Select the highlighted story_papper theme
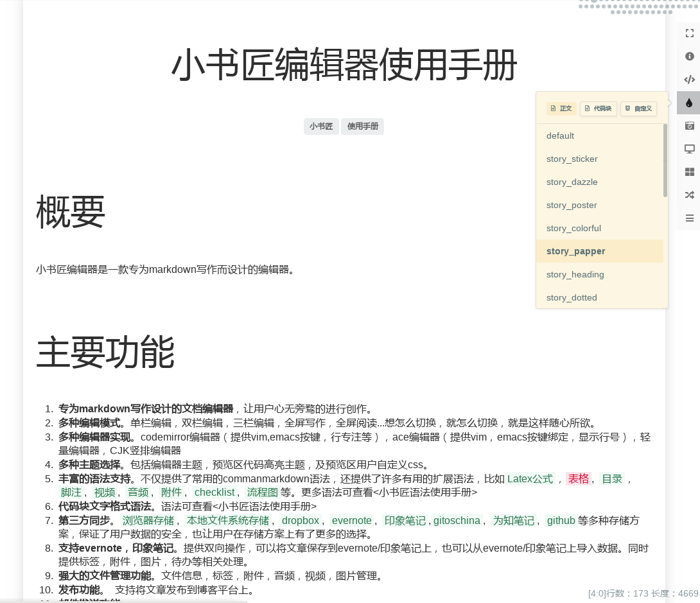 coord(600,251)
